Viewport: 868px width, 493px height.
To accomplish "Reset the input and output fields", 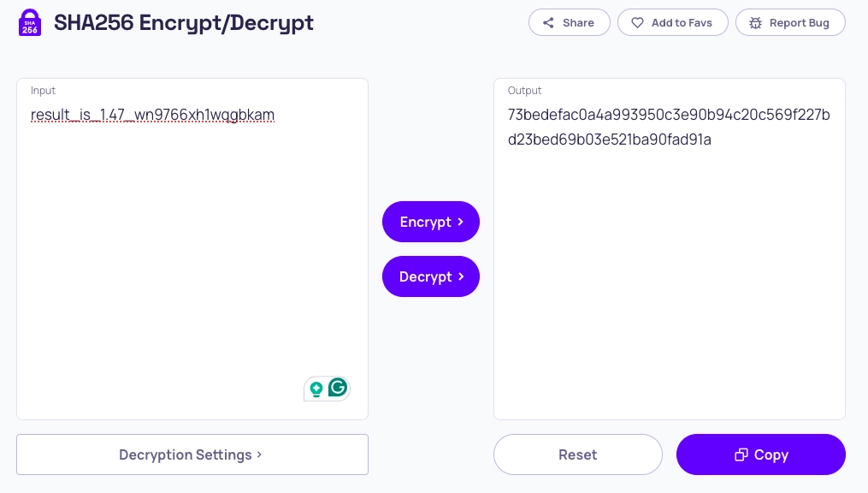I will [x=578, y=454].
